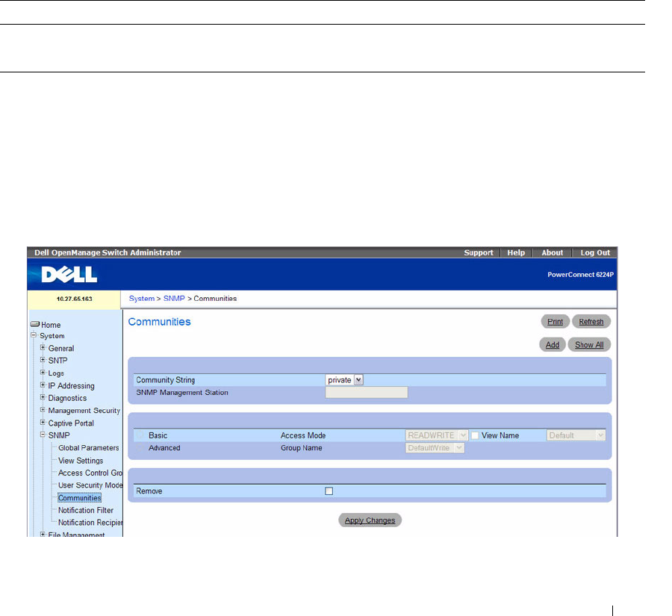Click the Show All button
Screen dimensions: 672x616
(589, 345)
